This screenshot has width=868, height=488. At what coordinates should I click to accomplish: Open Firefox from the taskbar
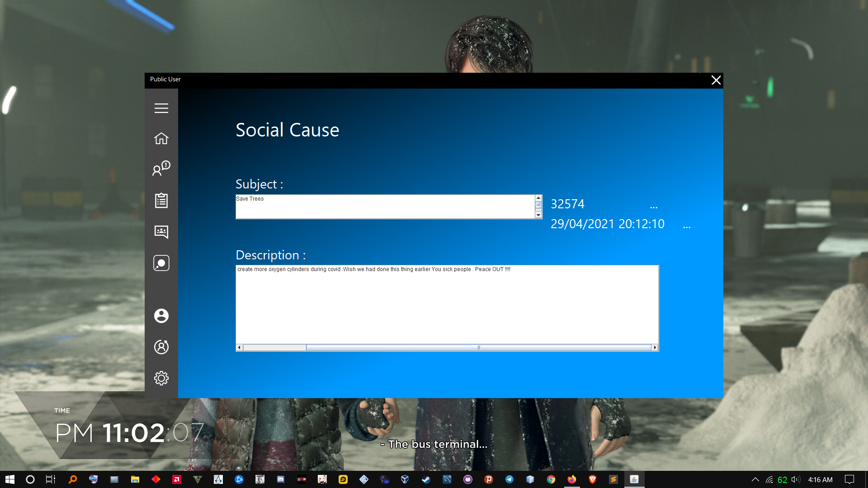click(572, 479)
